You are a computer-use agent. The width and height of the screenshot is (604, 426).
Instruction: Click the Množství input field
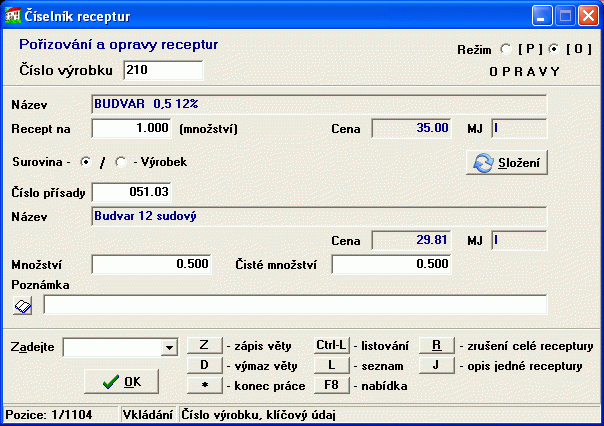[x=151, y=264]
